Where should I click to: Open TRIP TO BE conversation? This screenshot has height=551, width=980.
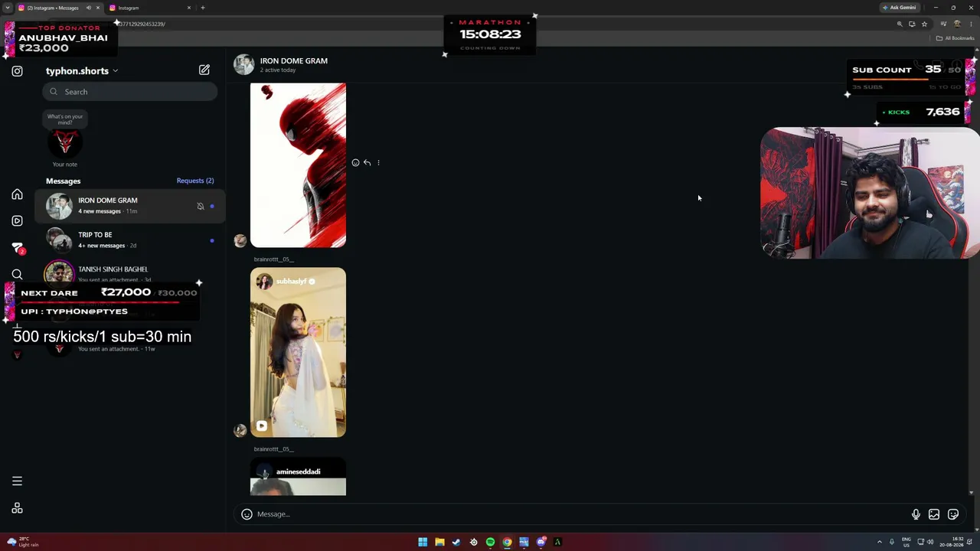pyautogui.click(x=130, y=240)
